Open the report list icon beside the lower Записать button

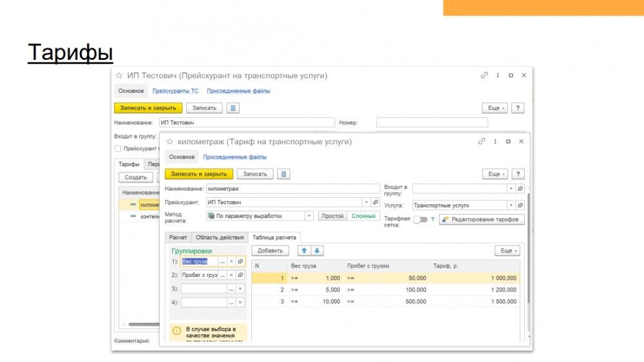[x=284, y=174]
